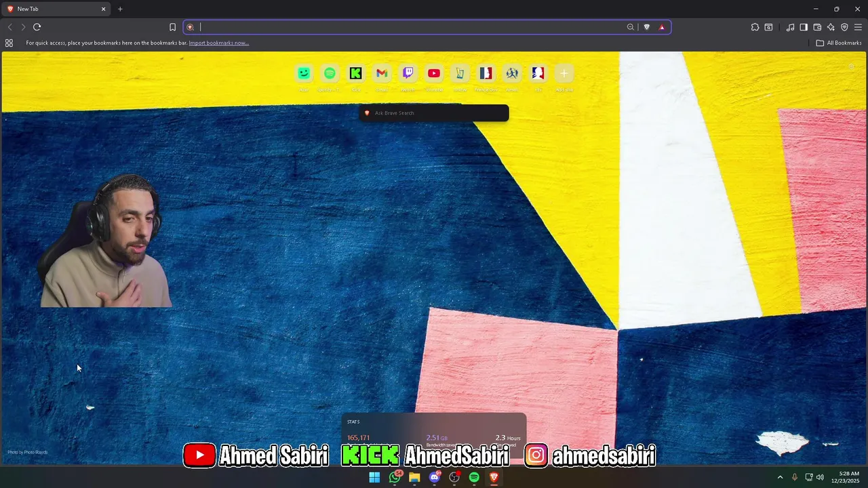
Task: Switch to Brave in the taskbar
Action: [x=494, y=477]
